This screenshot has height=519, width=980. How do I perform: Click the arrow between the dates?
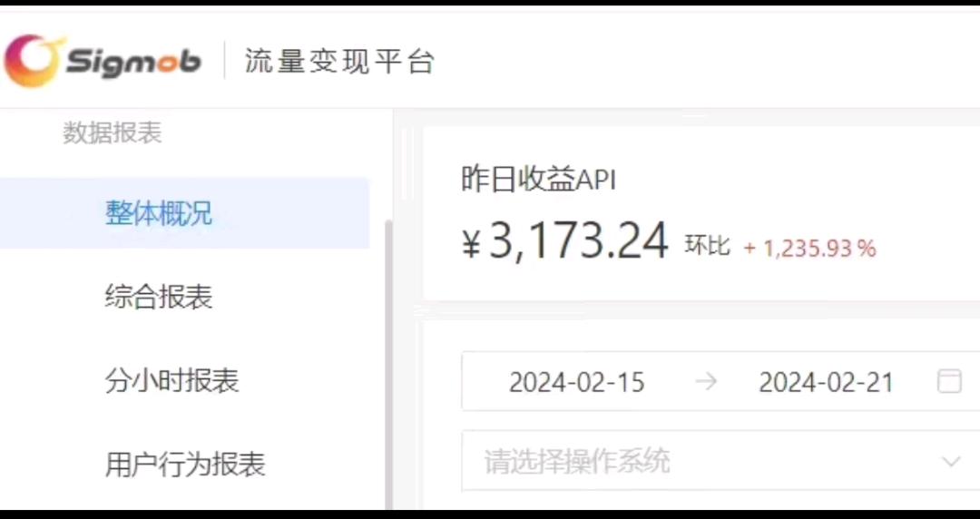706,381
